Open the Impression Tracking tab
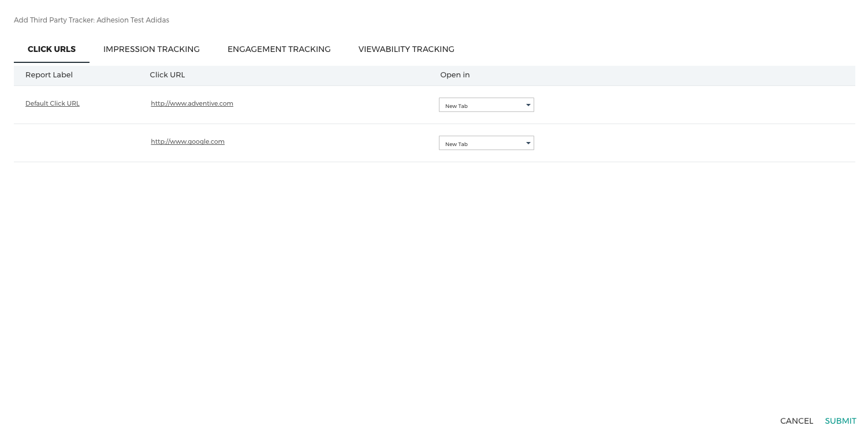 pyautogui.click(x=151, y=49)
